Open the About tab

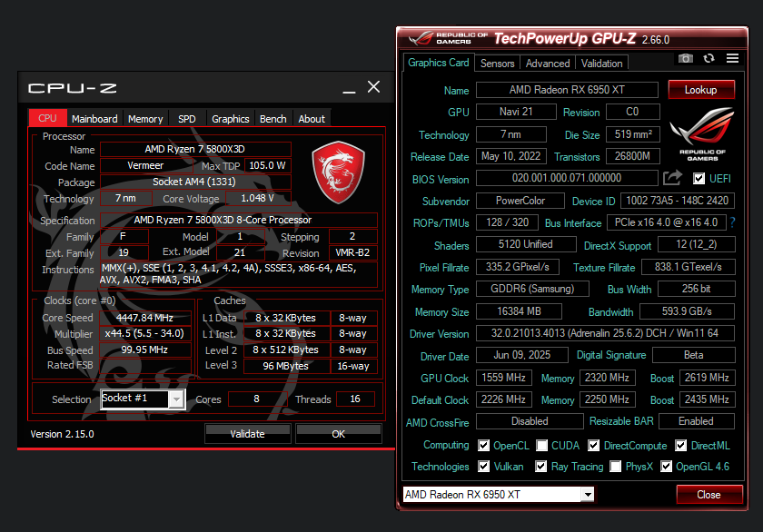[x=312, y=119]
